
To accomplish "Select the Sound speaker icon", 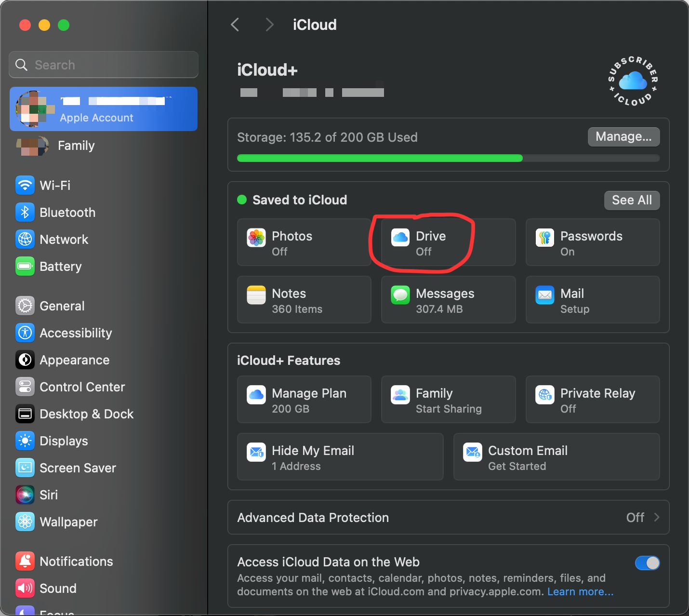I will point(25,588).
